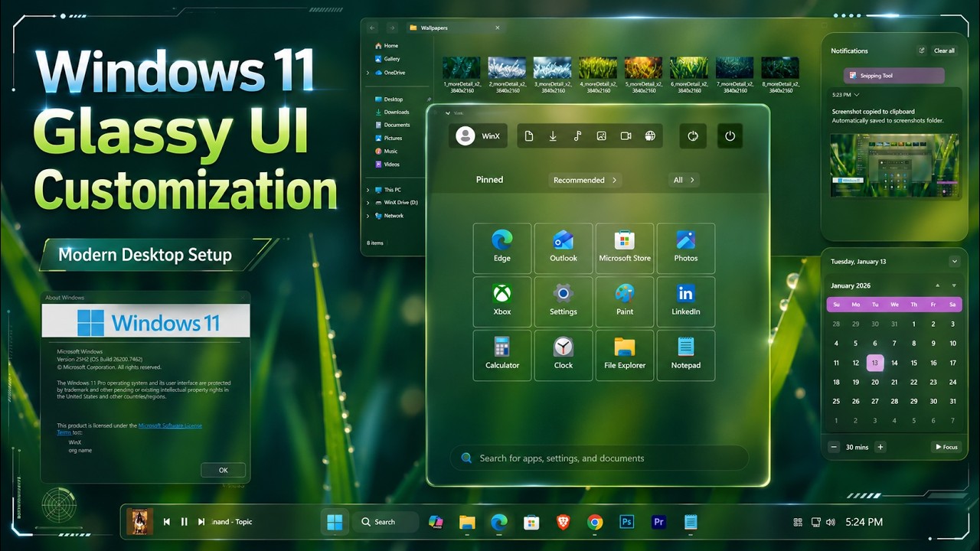980x551 pixels.
Task: Open Photoshop from the taskbar
Action: point(626,522)
